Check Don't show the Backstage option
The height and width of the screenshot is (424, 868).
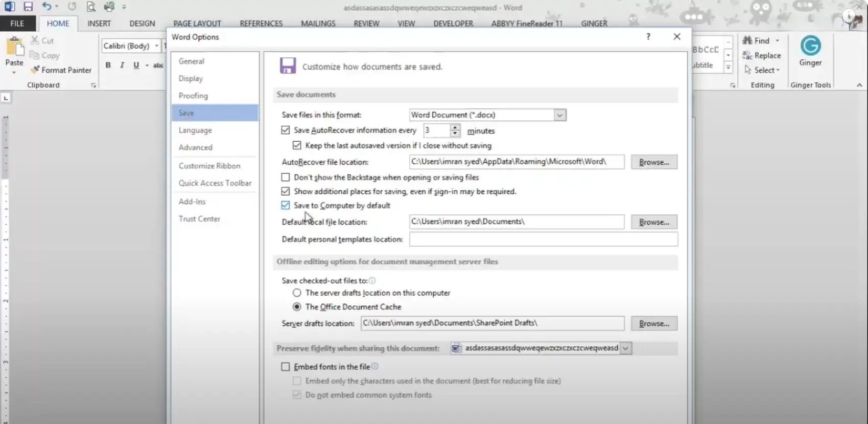click(286, 177)
